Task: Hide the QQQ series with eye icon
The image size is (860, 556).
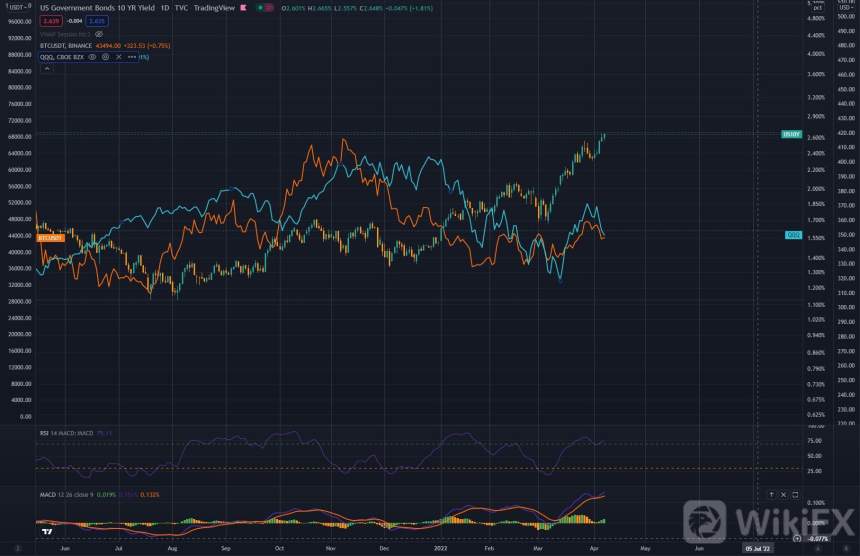Action: coord(92,57)
